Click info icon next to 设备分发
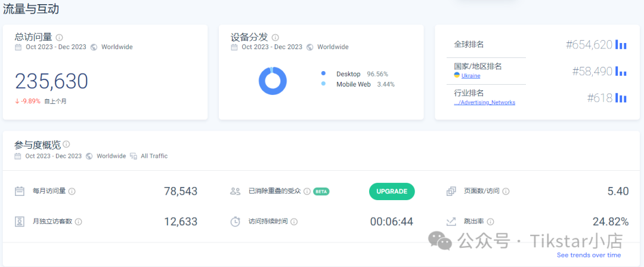The width and height of the screenshot is (644, 267). (x=275, y=38)
